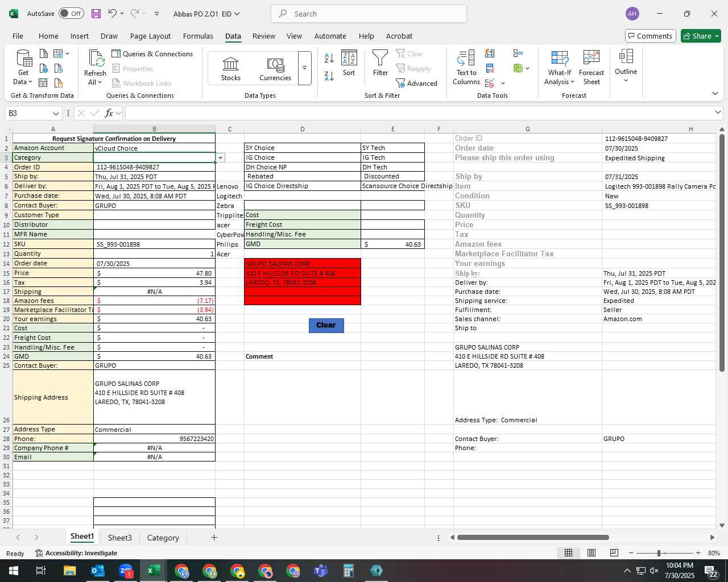Sort A to Z ascending
The image size is (728, 582).
pos(329,58)
